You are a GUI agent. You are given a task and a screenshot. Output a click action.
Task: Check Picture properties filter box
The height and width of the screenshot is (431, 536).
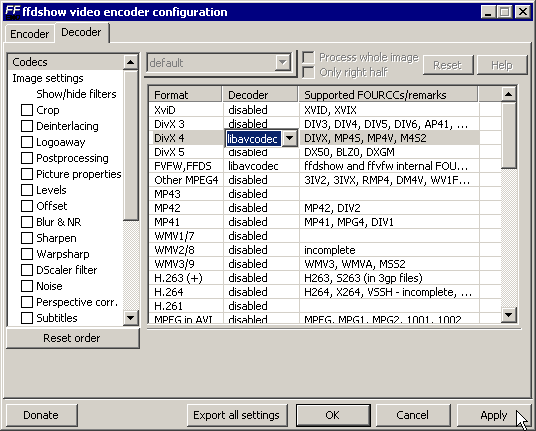pyautogui.click(x=27, y=174)
